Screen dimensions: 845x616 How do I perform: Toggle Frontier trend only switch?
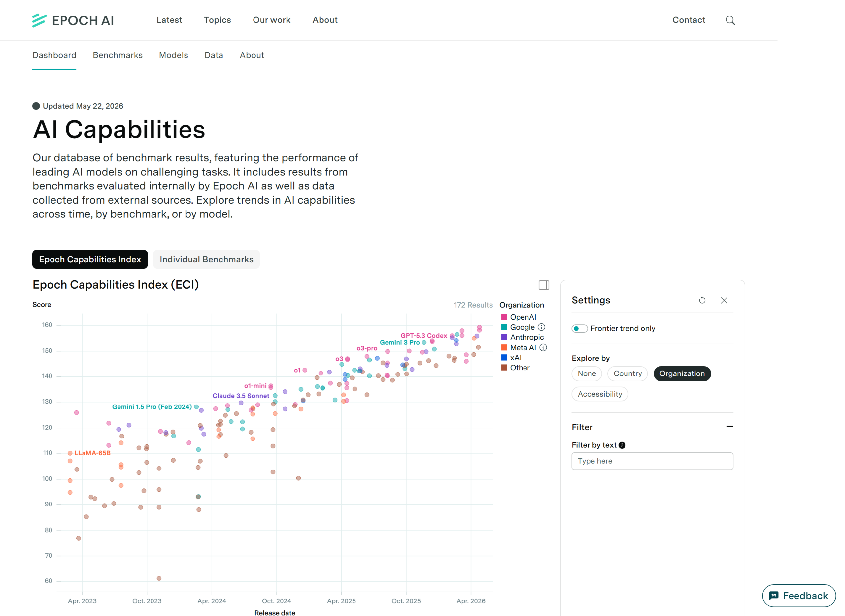tap(579, 329)
